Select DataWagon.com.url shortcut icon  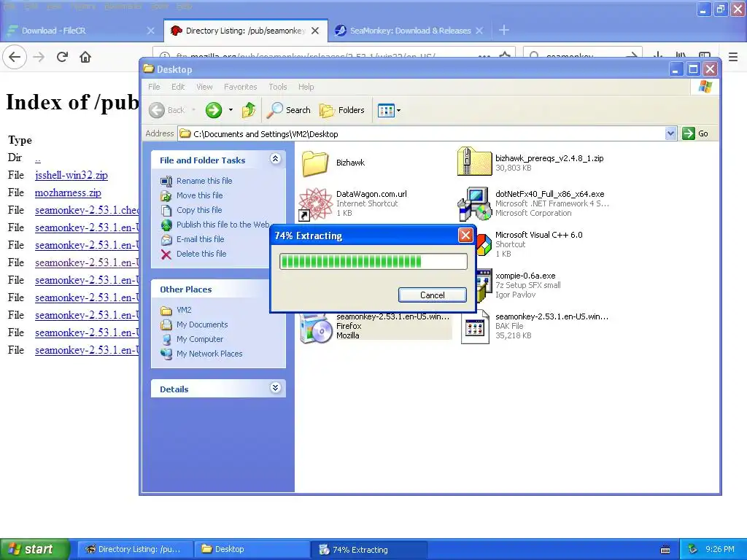314,203
